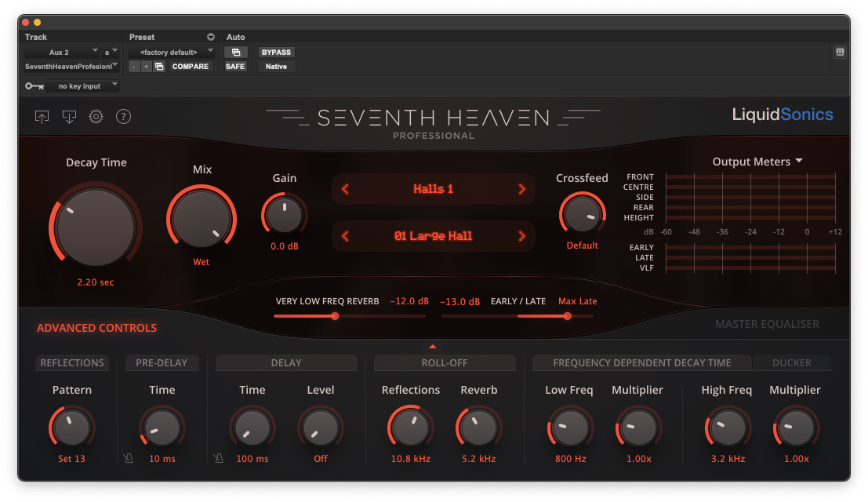Image resolution: width=868 pixels, height=502 pixels.
Task: Click the key input key icon
Action: (x=35, y=86)
